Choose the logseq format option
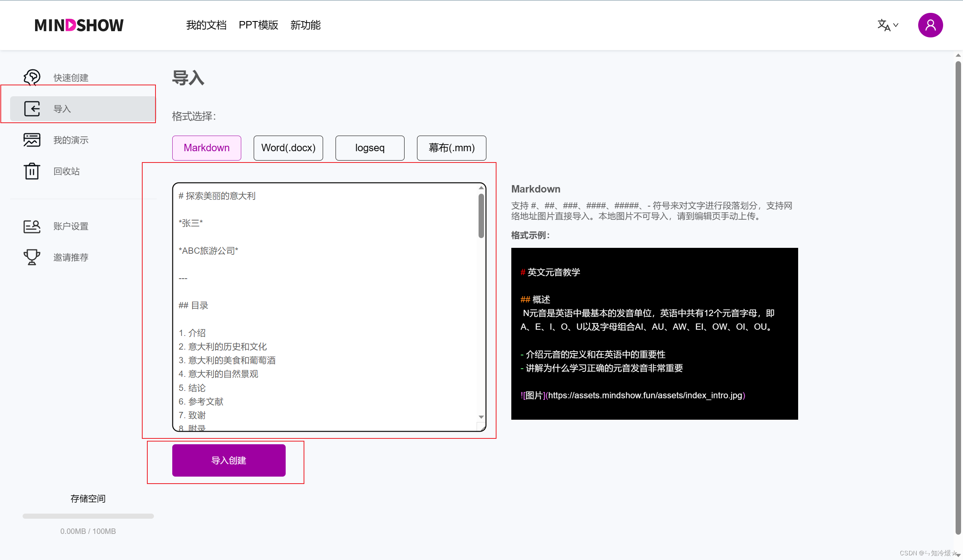Image resolution: width=963 pixels, height=560 pixels. pyautogui.click(x=370, y=148)
